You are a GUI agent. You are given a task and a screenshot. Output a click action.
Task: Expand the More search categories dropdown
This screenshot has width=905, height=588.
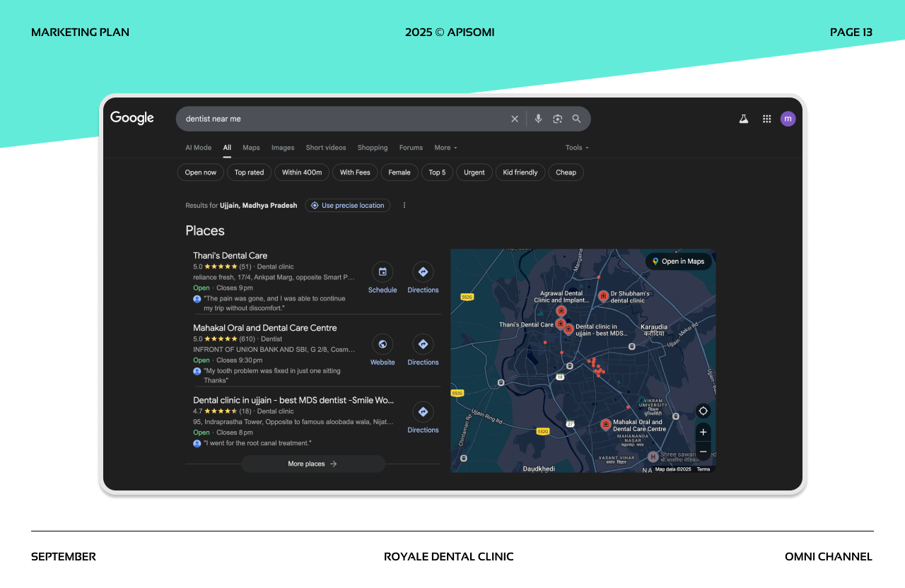(445, 148)
